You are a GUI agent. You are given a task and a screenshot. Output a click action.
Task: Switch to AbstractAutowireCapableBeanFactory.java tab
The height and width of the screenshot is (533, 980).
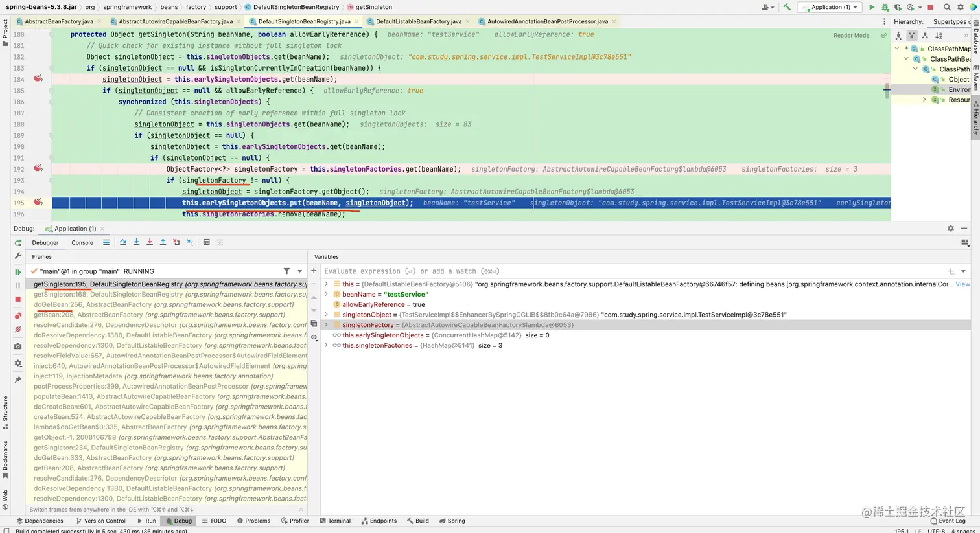coord(176,21)
